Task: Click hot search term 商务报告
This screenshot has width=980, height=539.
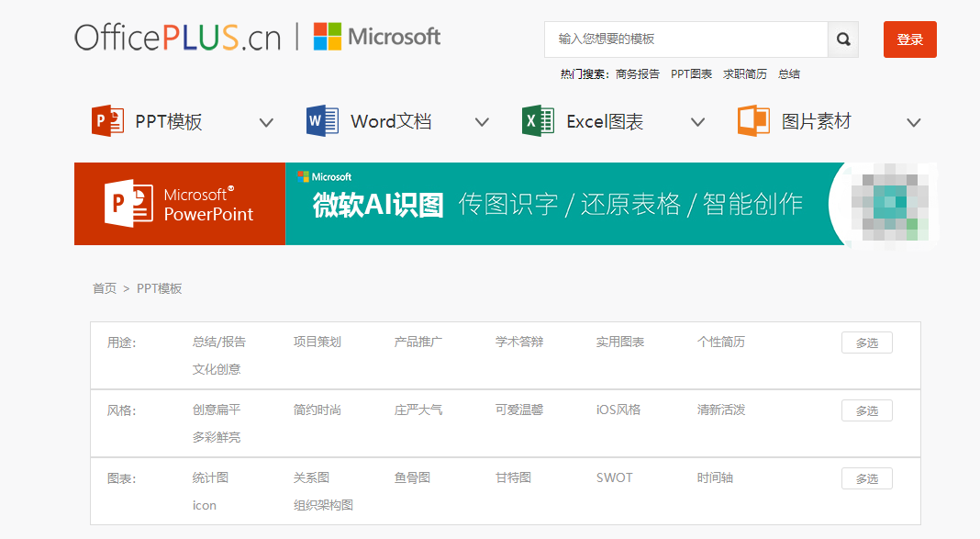Action: [638, 73]
